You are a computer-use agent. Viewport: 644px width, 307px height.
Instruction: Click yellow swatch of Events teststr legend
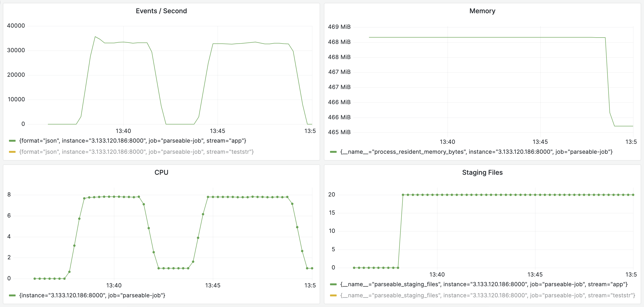(12, 152)
